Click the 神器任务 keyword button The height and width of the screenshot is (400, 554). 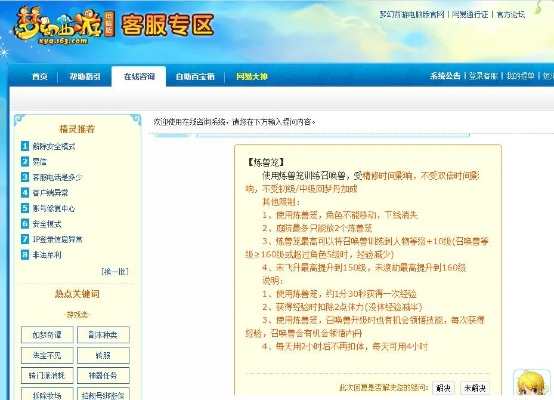tap(103, 375)
